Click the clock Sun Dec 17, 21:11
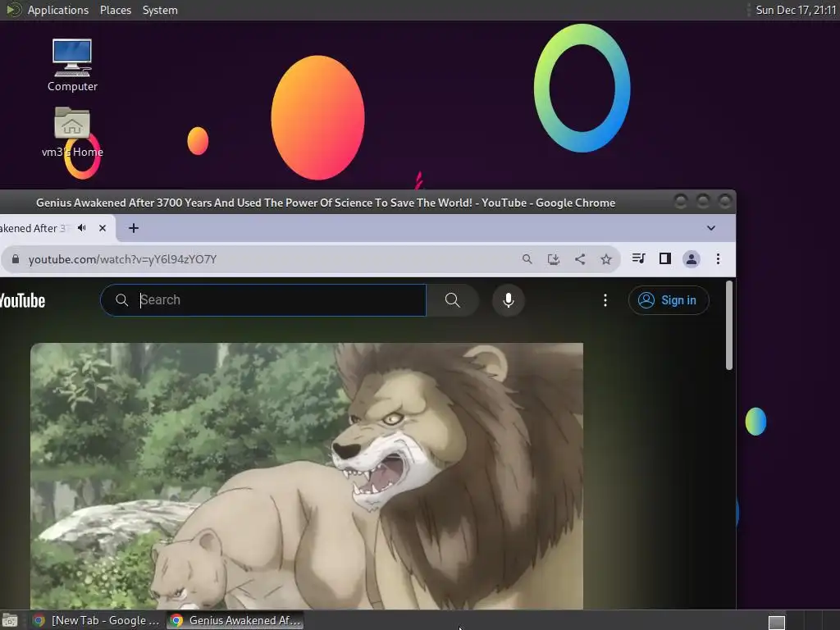The height and width of the screenshot is (630, 840). 796,10
